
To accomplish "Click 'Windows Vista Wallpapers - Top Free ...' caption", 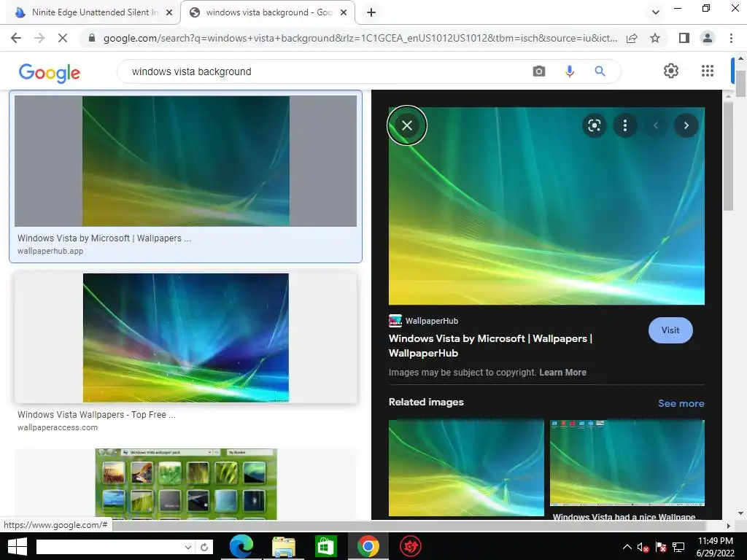I will point(97,415).
